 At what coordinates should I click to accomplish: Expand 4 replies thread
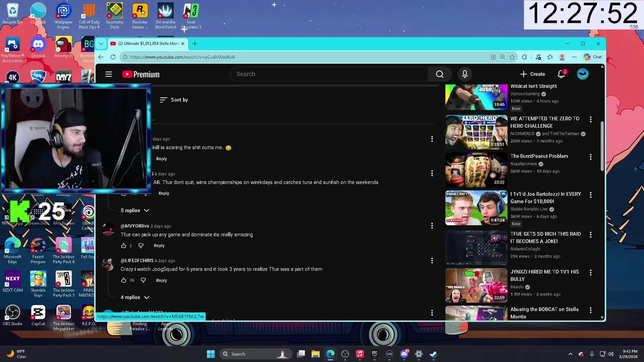(x=135, y=297)
